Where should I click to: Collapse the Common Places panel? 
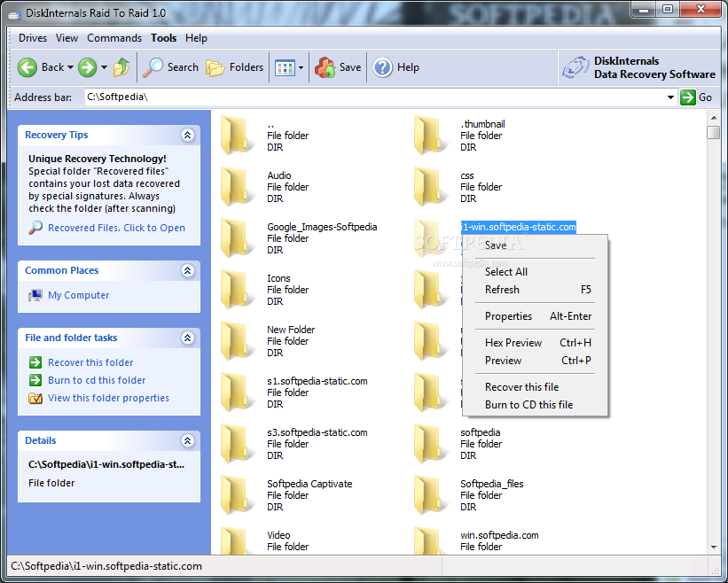click(x=188, y=270)
